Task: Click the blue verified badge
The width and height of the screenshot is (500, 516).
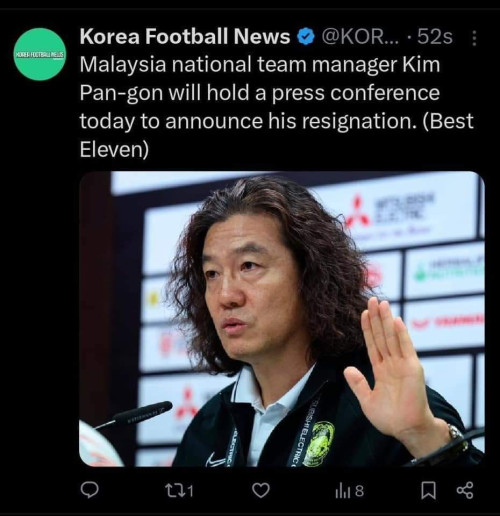Action: pyautogui.click(x=306, y=37)
